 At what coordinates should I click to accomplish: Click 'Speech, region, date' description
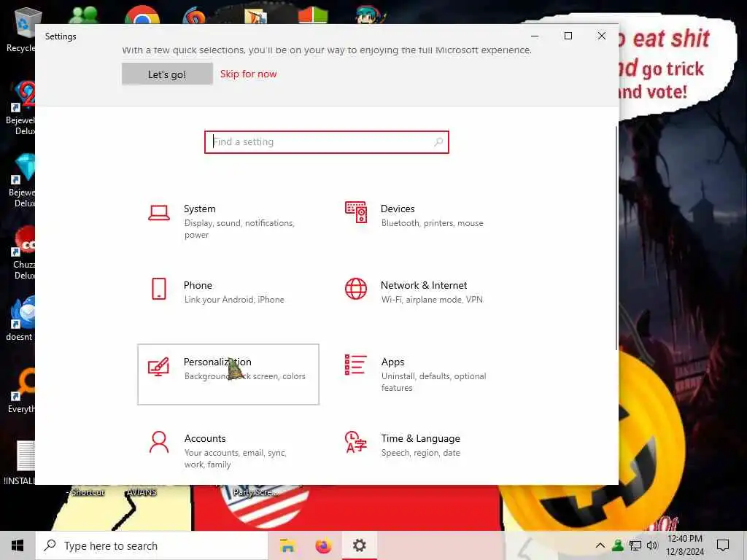(421, 453)
